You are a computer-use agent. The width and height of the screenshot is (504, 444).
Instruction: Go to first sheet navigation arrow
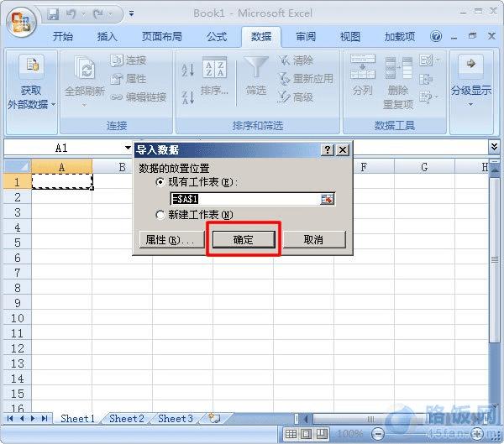[10, 418]
